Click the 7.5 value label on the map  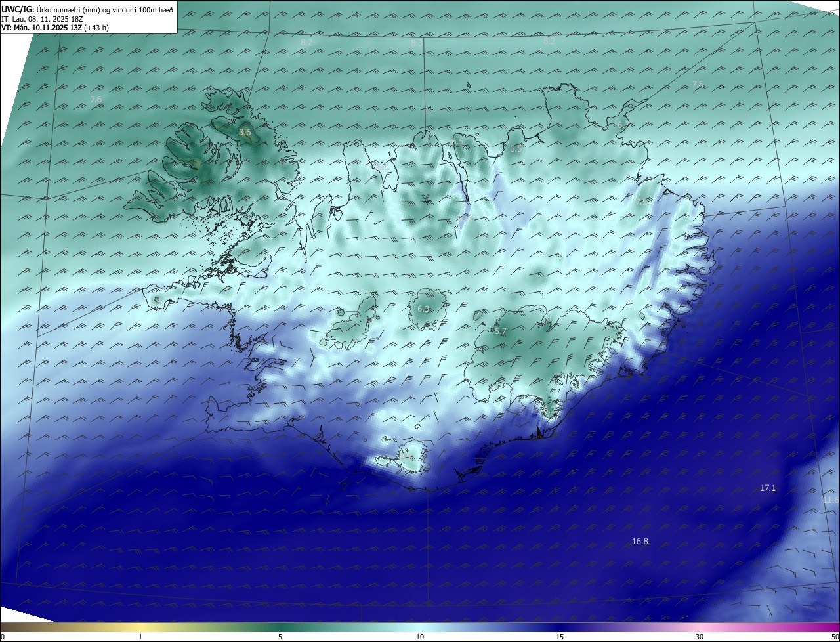tap(698, 85)
